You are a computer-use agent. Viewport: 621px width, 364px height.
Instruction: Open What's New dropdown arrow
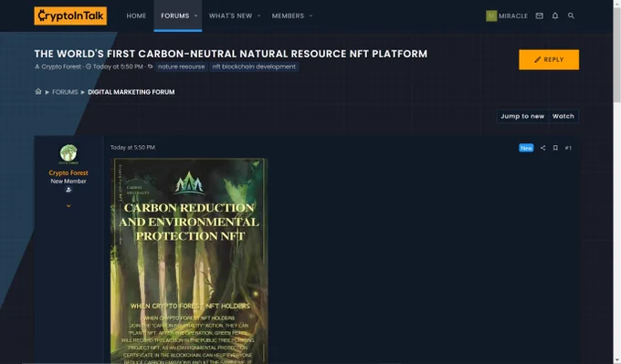pyautogui.click(x=258, y=16)
